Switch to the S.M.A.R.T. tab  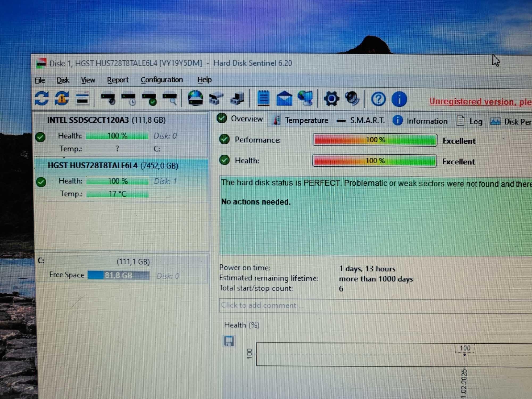(361, 121)
